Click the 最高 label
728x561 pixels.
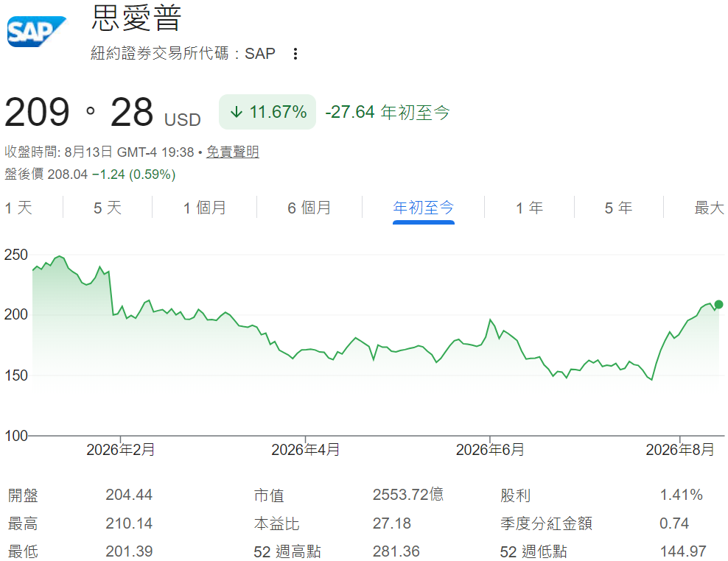pyautogui.click(x=24, y=523)
